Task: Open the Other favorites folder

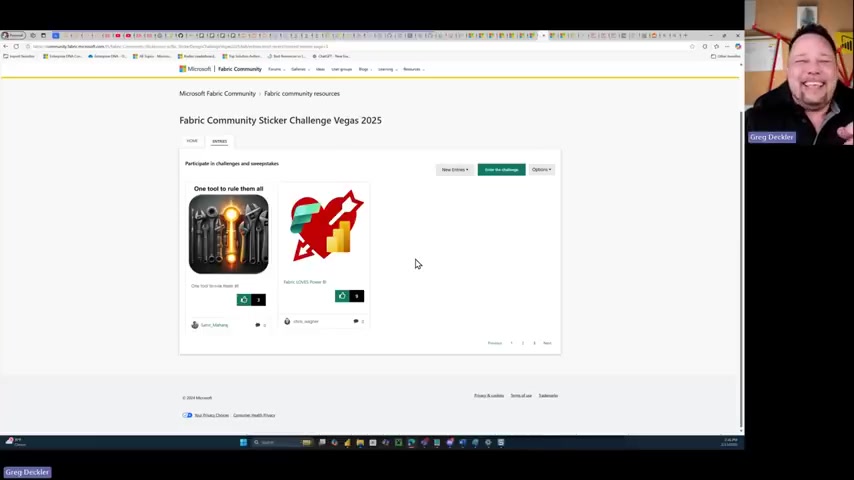Action: point(725,56)
